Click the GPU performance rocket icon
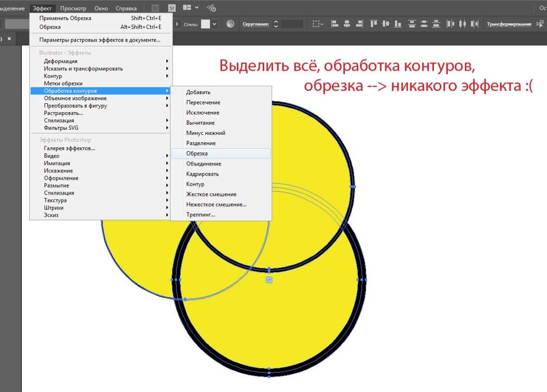The image size is (547, 392). click(x=211, y=8)
